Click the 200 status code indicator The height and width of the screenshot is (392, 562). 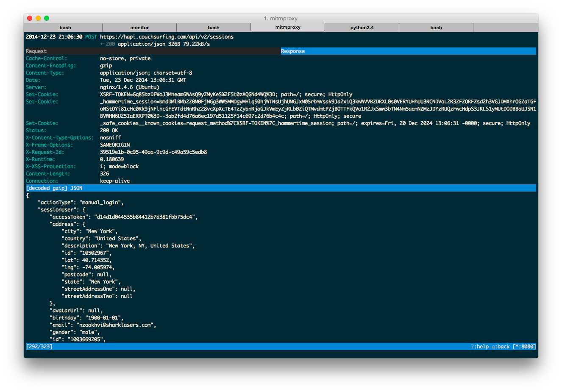tap(111, 44)
